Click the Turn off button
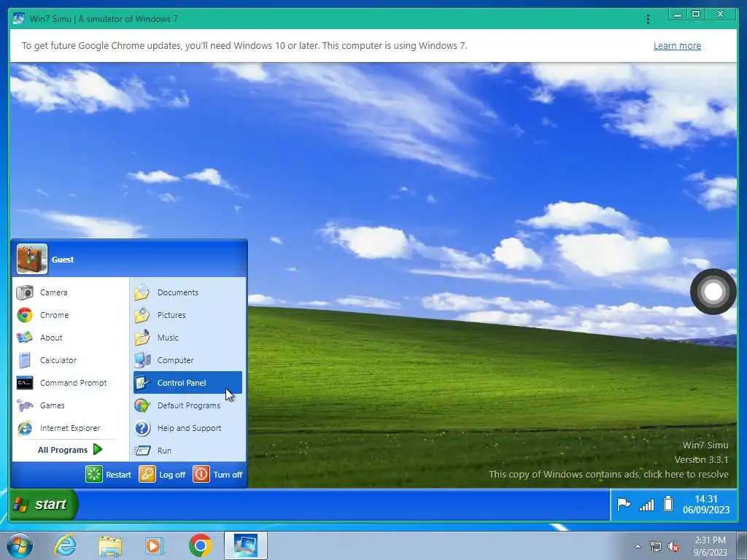The height and width of the screenshot is (560, 747). click(217, 474)
